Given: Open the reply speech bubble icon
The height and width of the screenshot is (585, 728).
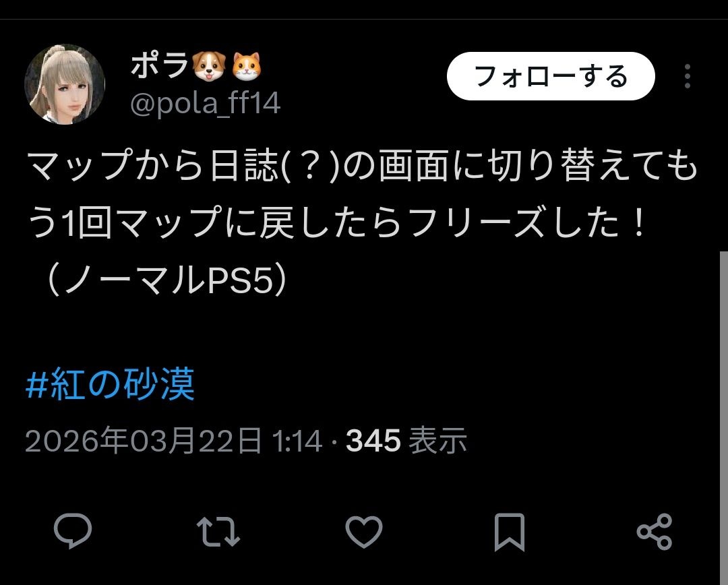Looking at the screenshot, I should click(x=73, y=532).
